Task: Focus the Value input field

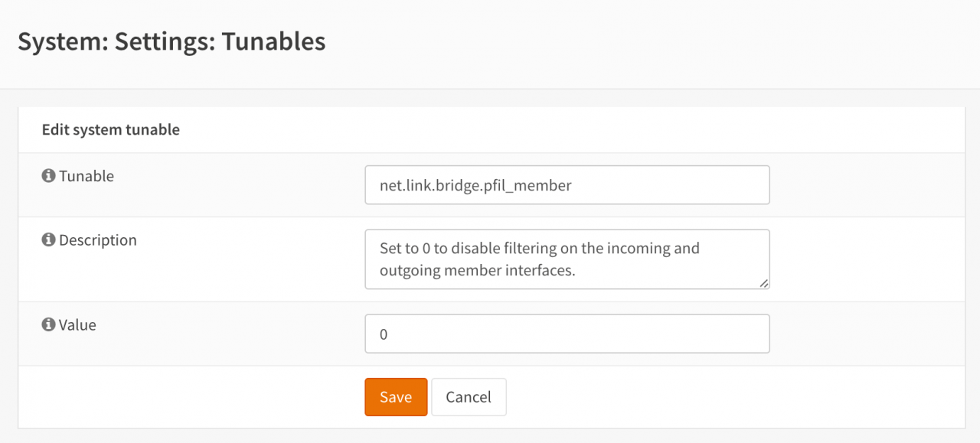Action: tap(567, 334)
